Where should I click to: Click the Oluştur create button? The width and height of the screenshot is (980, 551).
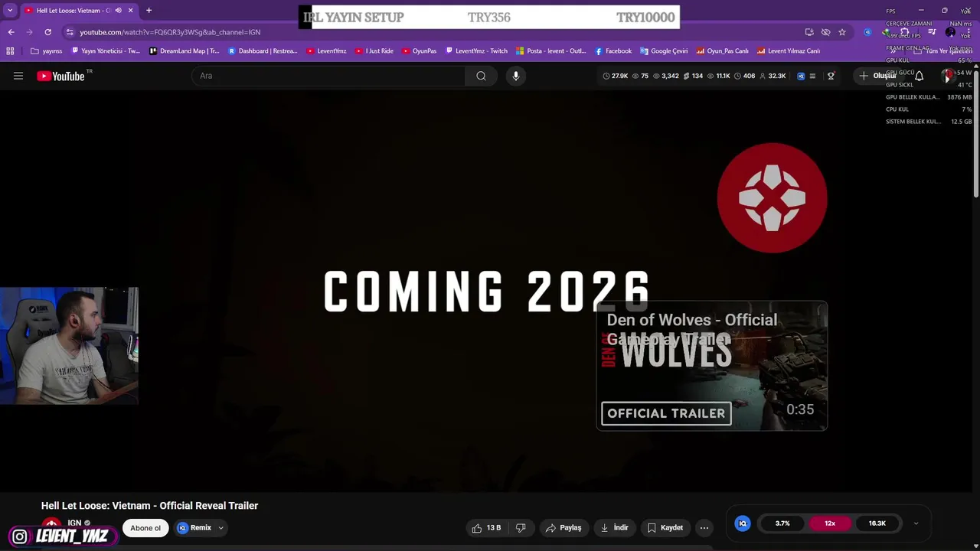click(x=877, y=76)
